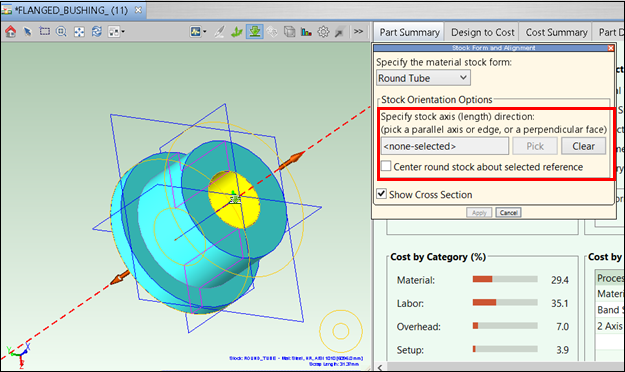Click the Overhead cost percentage bar
This screenshot has height=372, width=625.
click(505, 326)
